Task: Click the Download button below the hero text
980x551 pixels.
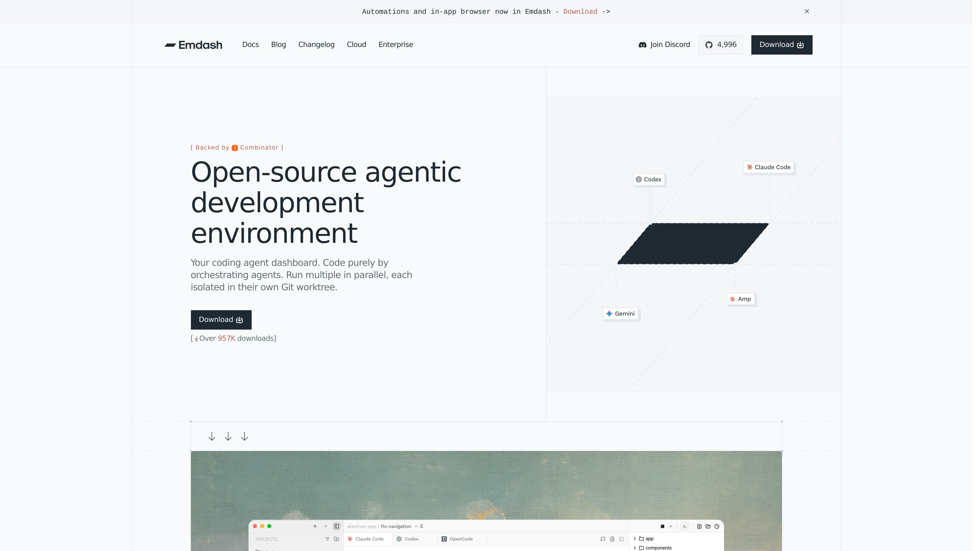Action: pyautogui.click(x=221, y=320)
